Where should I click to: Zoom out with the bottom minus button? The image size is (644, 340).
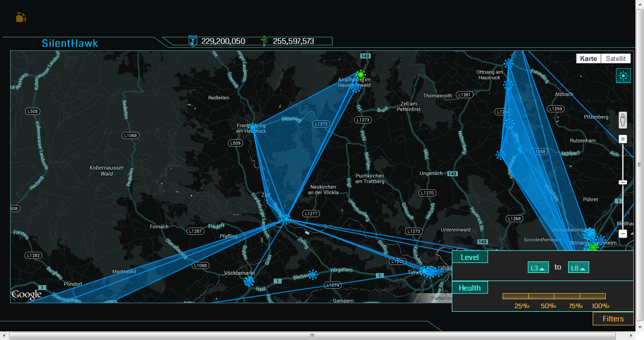[623, 234]
